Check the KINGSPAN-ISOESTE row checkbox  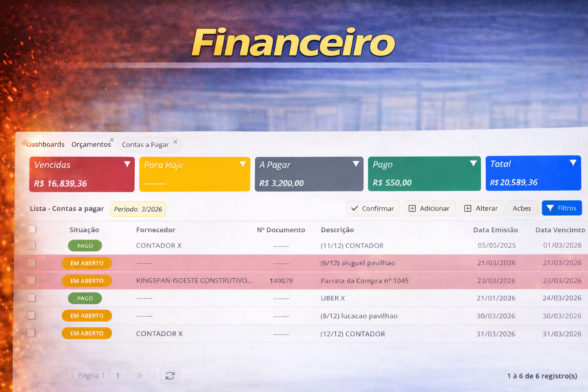pos(32,281)
